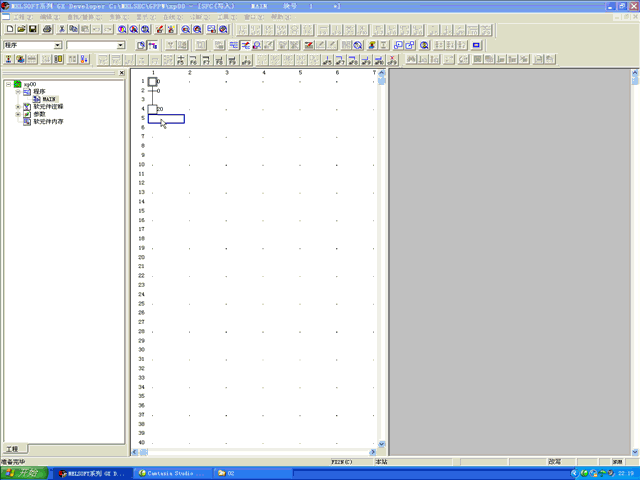Switch to Camtasia Studio taskbar button

(x=172, y=472)
